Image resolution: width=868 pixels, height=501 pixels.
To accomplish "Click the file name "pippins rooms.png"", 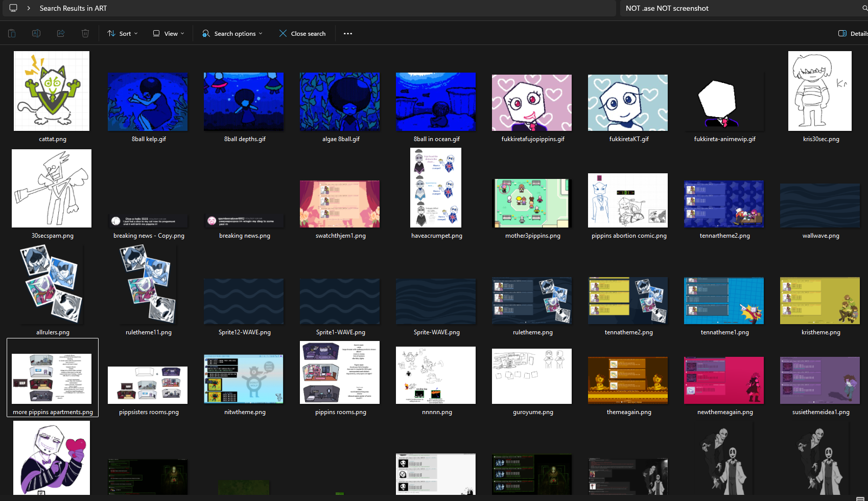I will [x=341, y=412].
